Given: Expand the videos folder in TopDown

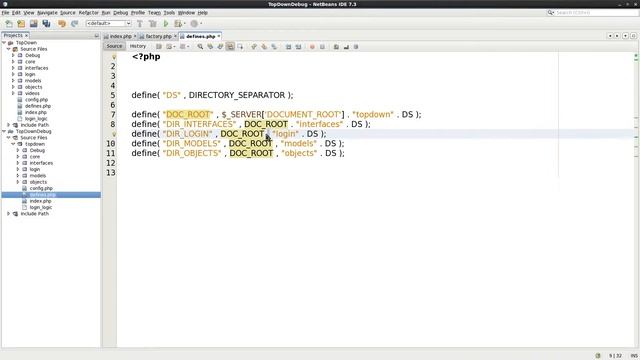Looking at the screenshot, I should (13, 93).
